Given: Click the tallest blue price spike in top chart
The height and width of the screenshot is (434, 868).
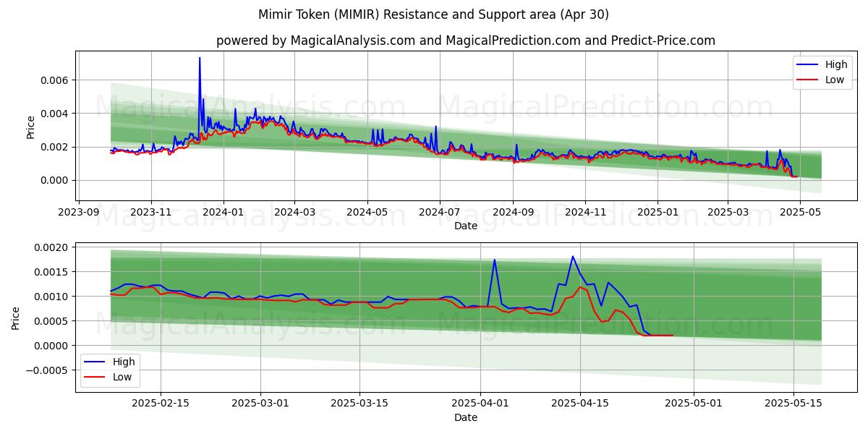Looking at the screenshot, I should coord(200,59).
